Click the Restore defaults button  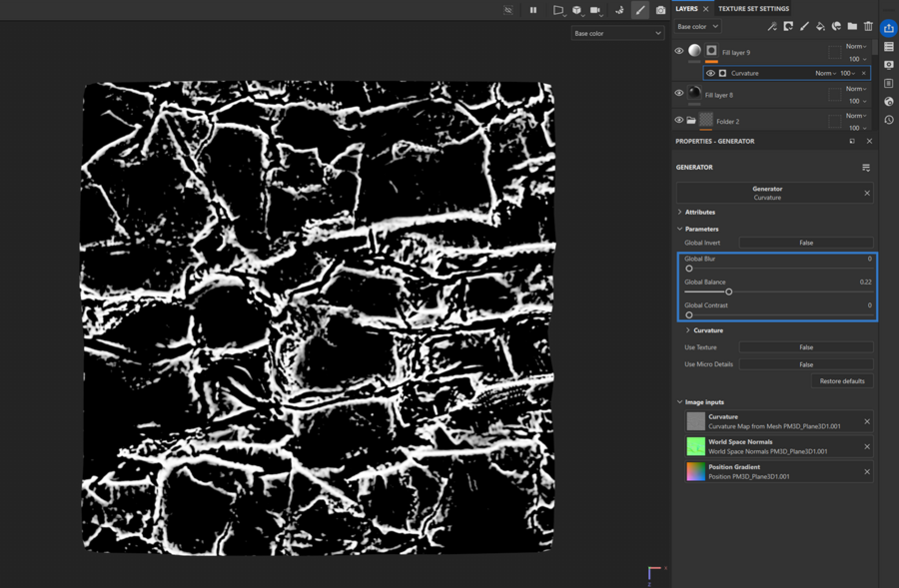pos(842,381)
